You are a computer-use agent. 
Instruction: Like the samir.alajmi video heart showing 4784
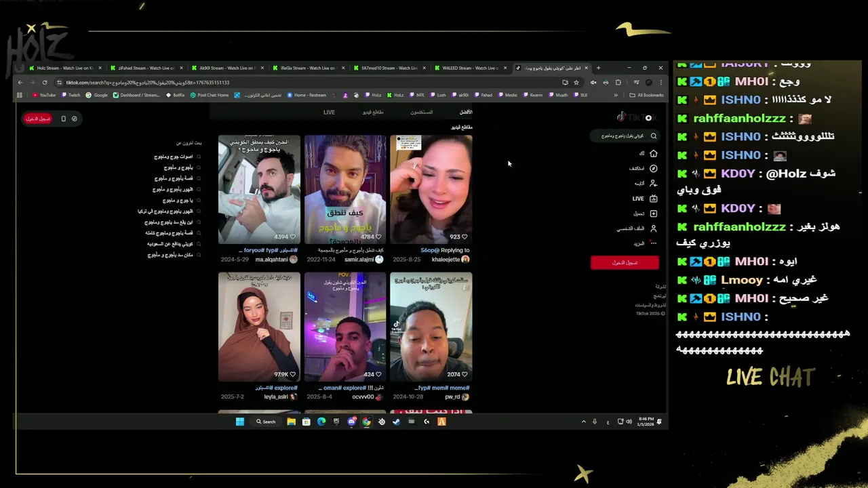coord(378,237)
